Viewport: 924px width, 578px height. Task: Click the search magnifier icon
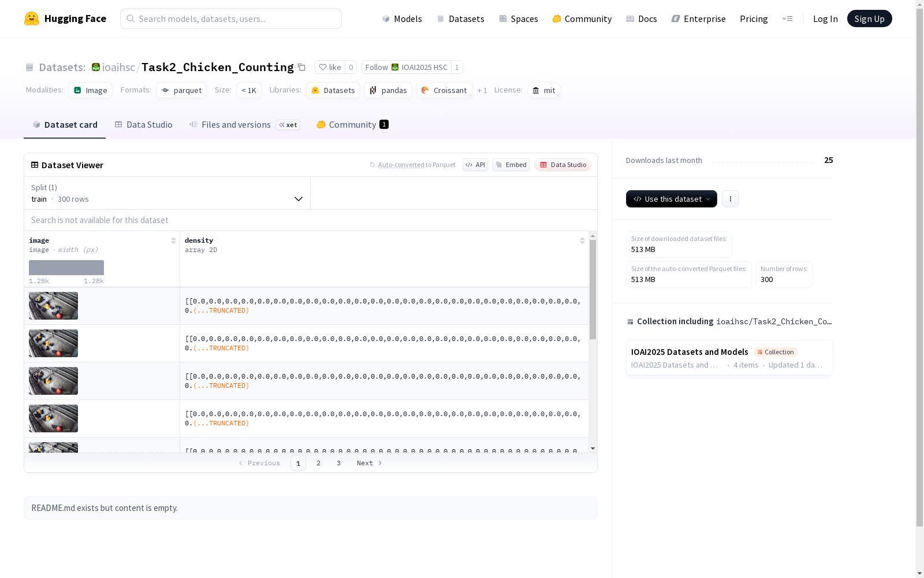(x=131, y=18)
